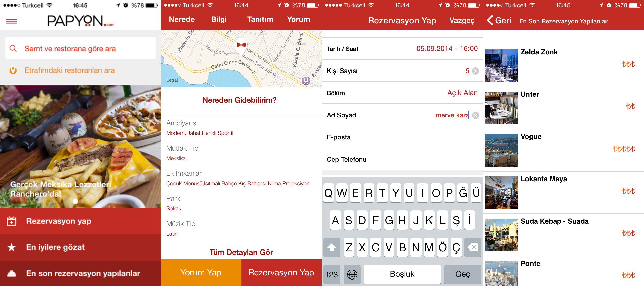Open the Vogue restaurant thumbnail

501,150
